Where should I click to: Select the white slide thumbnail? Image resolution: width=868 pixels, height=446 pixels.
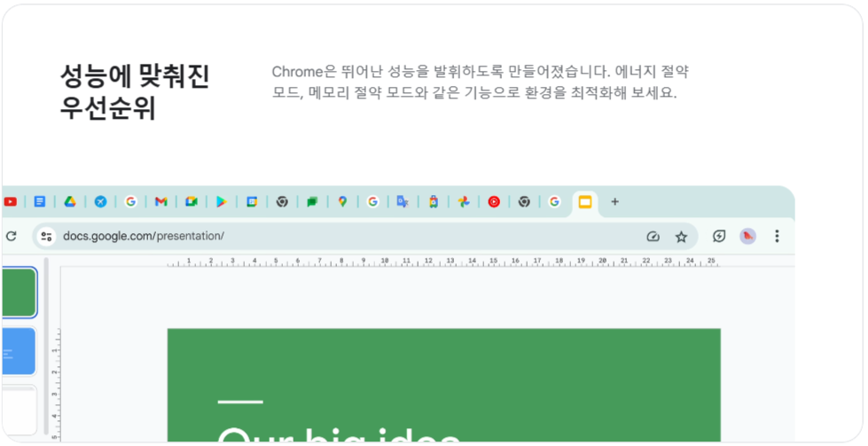[19, 410]
